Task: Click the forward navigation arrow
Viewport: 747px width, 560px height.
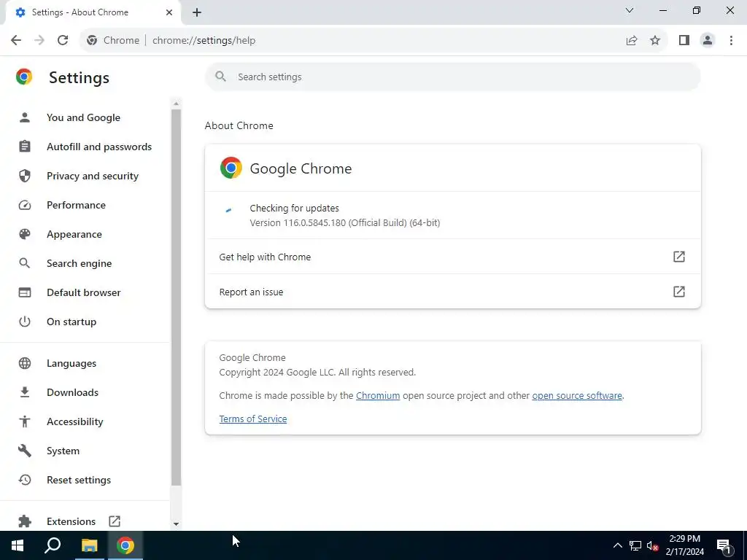Action: click(39, 41)
